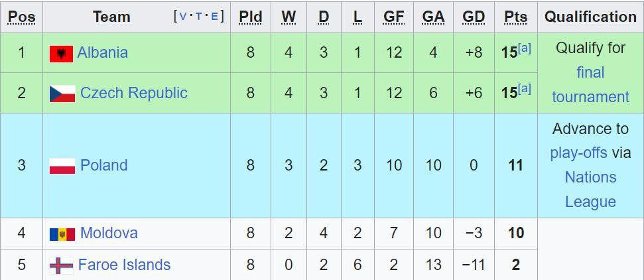Open the 'play-offs' link

pos(578,153)
